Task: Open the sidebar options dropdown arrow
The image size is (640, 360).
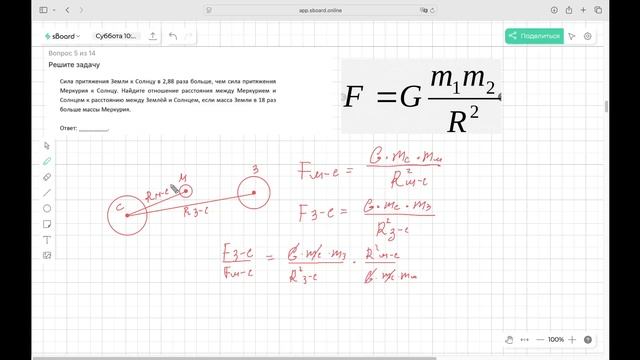Action: pos(54,10)
